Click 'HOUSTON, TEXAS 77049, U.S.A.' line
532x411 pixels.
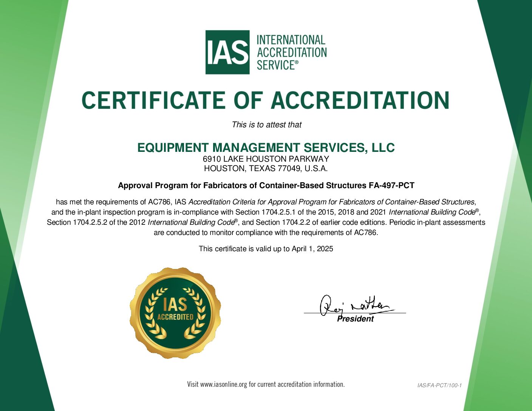[266, 168]
